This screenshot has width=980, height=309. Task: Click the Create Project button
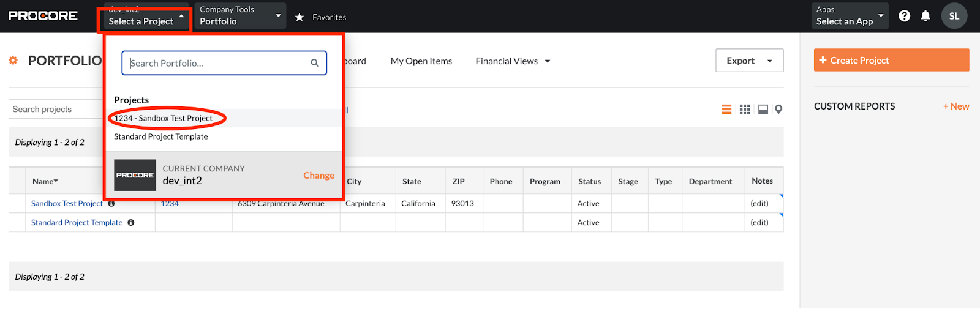click(891, 61)
